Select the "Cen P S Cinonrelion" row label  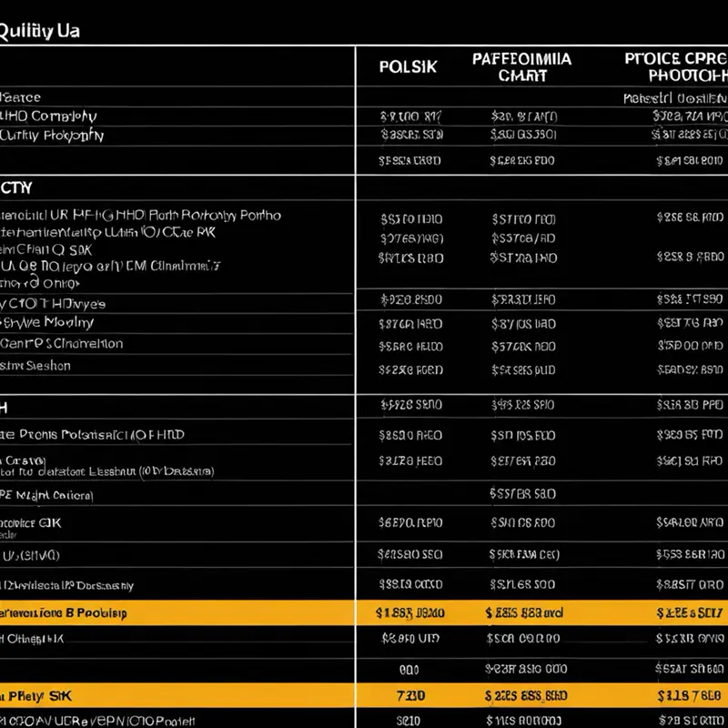[62, 344]
